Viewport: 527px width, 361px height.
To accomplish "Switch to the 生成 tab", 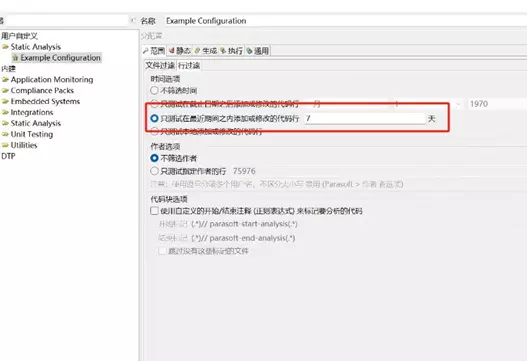I will [205, 51].
